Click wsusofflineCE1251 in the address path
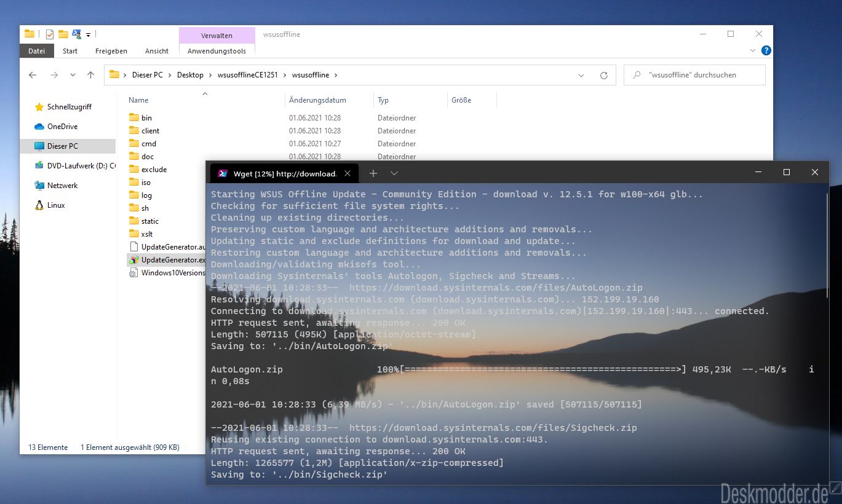The height and width of the screenshot is (504, 842). [248, 75]
